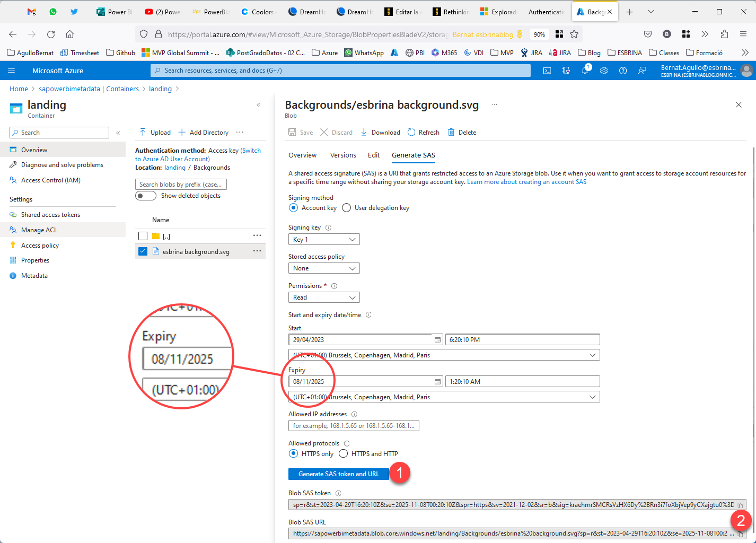Viewport: 756px width, 543px height.
Task: Copy the Blob SAS token
Action: pyautogui.click(x=740, y=505)
